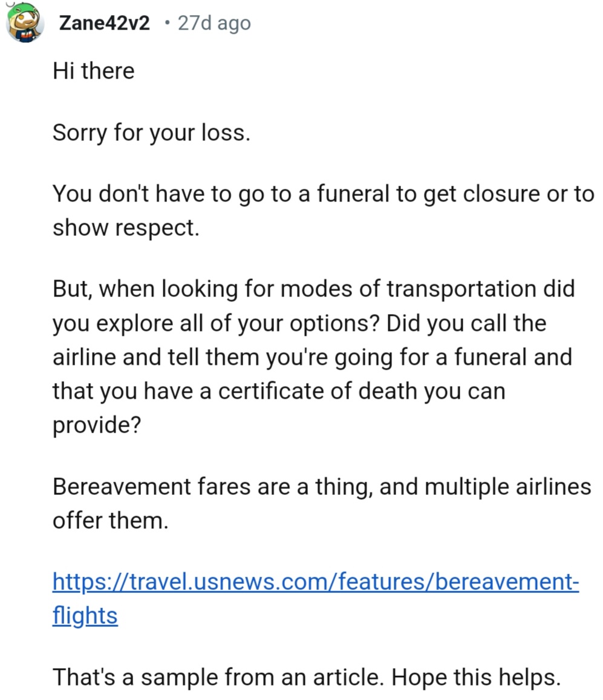603x700 pixels.
Task: Click the "you explore all of your options?" text
Action: point(216,322)
